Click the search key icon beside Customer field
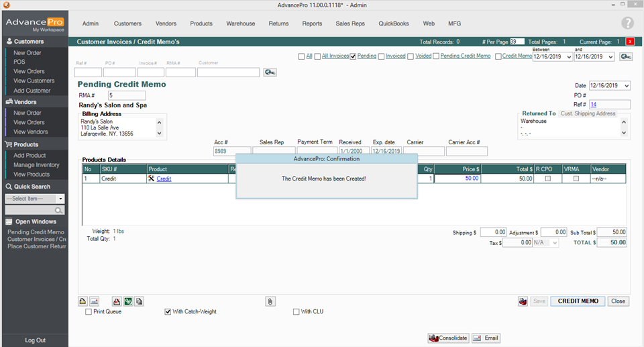Viewport: 644px width, 347px height. [270, 72]
